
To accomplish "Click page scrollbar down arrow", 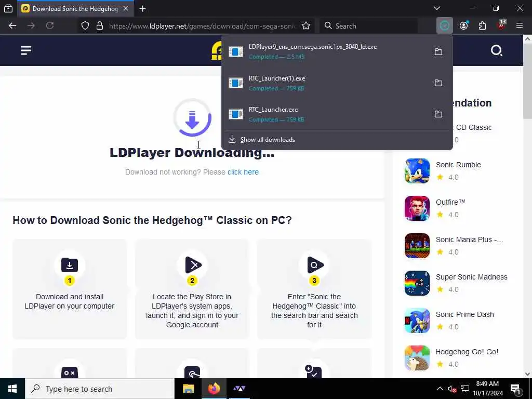I will pyautogui.click(x=527, y=374).
